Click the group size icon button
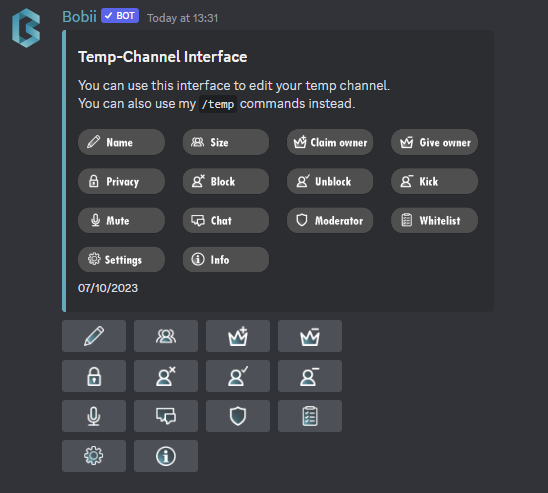 (166, 336)
